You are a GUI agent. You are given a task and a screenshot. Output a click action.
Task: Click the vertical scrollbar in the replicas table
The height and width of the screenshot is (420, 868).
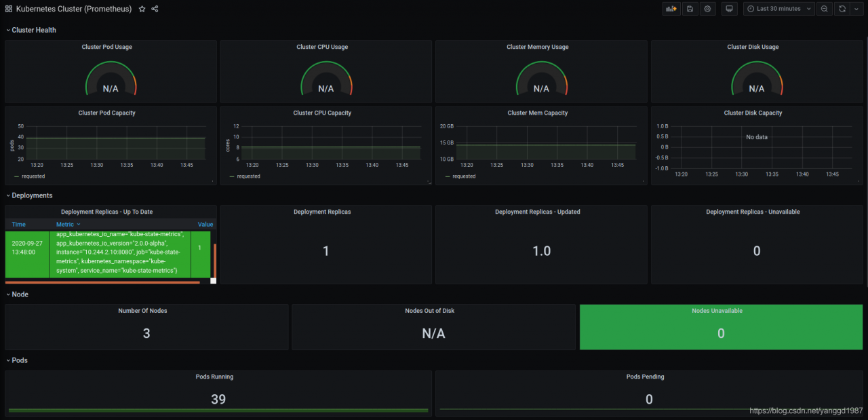coord(215,261)
